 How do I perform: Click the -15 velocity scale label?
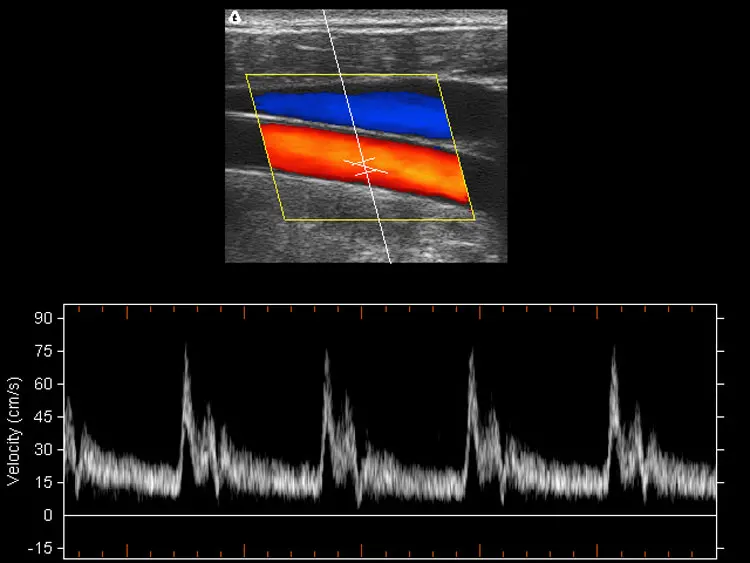pos(41,548)
